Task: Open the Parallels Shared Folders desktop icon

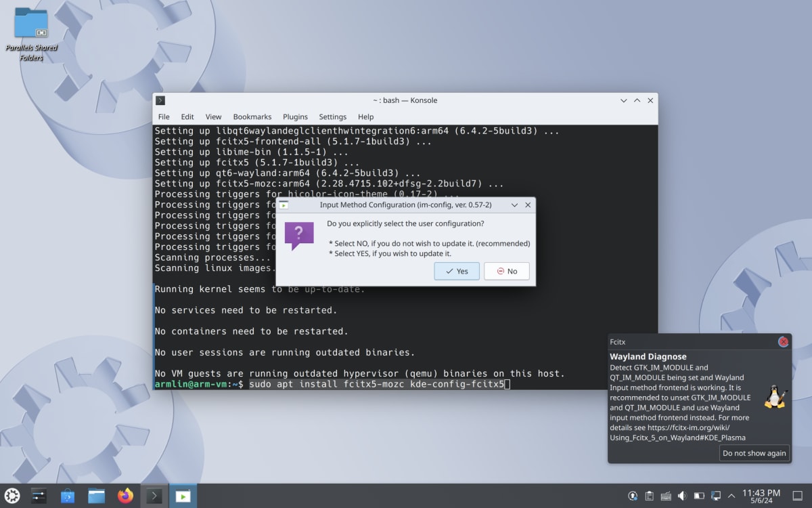Action: point(31,33)
